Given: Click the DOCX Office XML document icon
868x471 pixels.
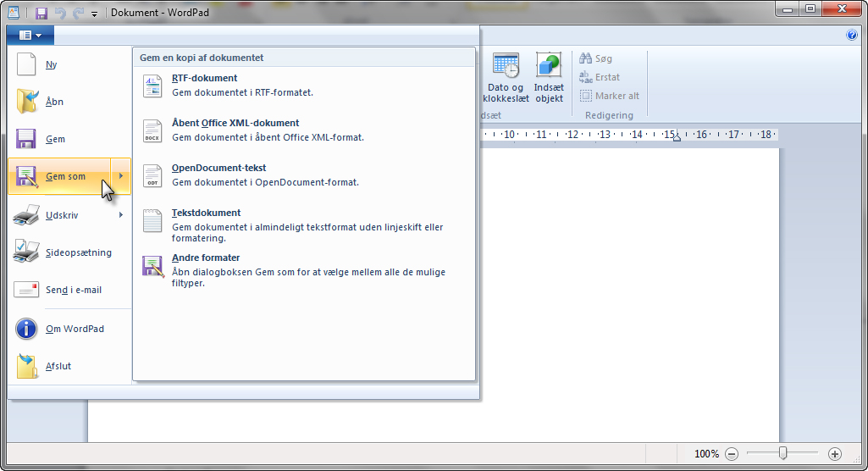Looking at the screenshot, I should [152, 131].
